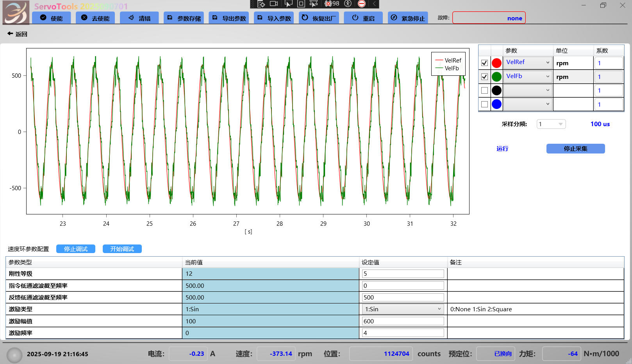
Task: Click the green color swatch for VelFb
Action: [x=496, y=77]
